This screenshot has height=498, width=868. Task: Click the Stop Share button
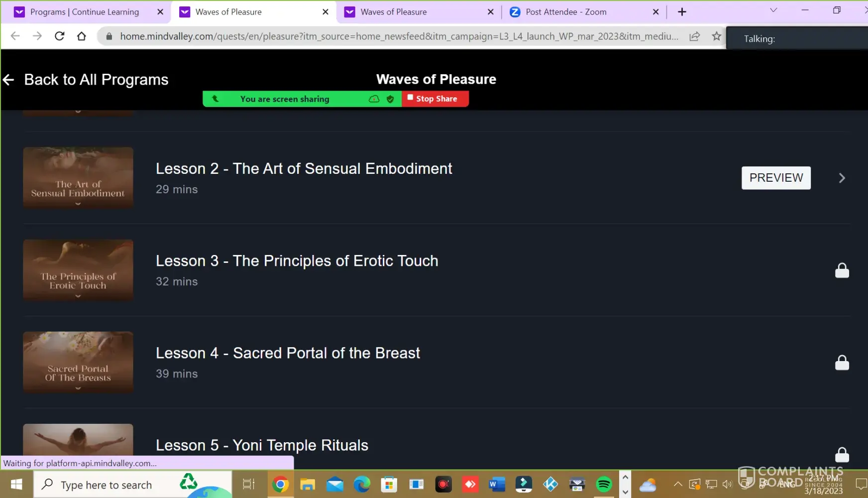(x=435, y=99)
